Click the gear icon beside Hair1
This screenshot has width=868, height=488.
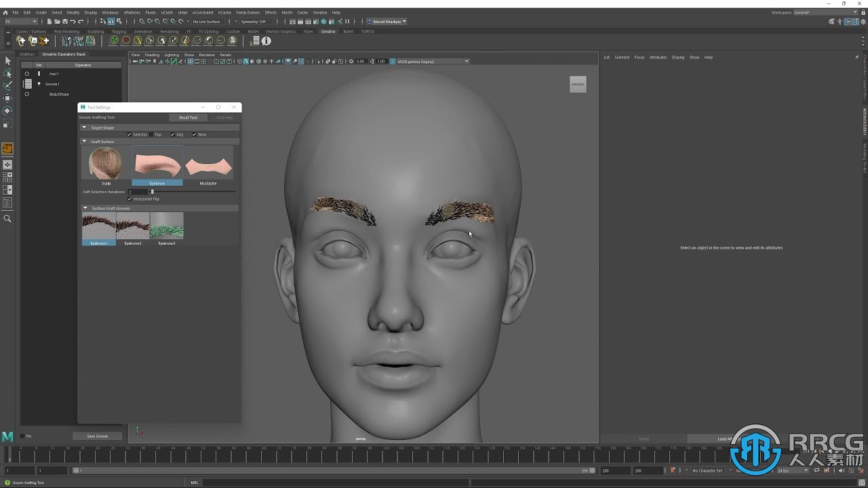click(27, 74)
